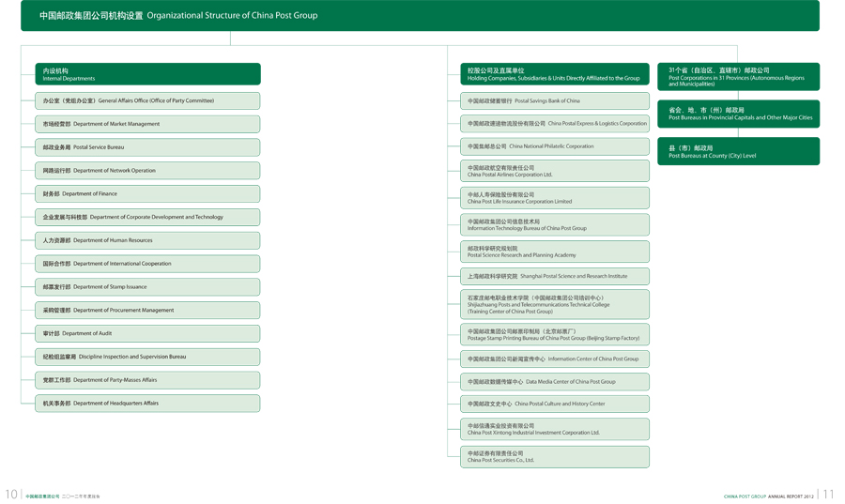Select 'Postal Savings Bank of China' box

tap(555, 100)
